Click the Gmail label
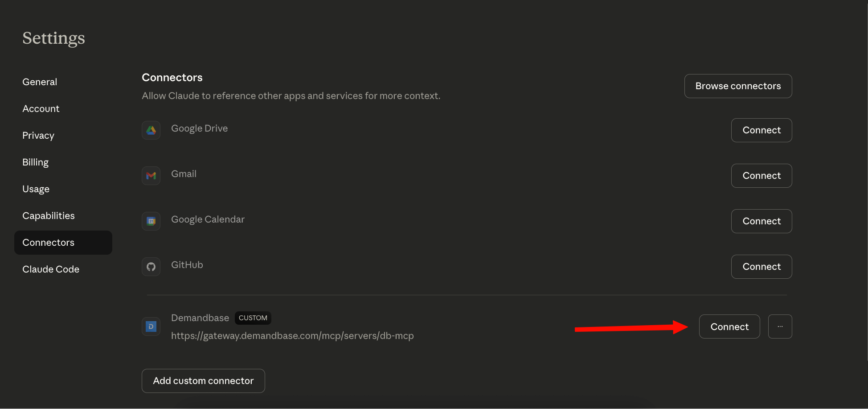This screenshot has width=868, height=409. click(184, 174)
